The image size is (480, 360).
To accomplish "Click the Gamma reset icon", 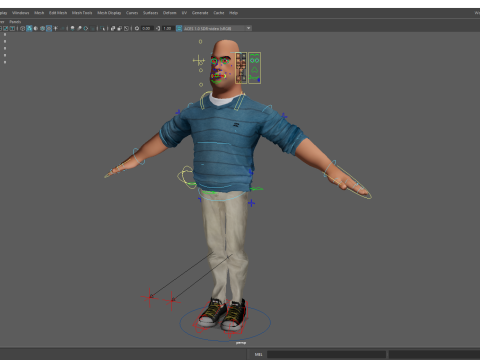I will tap(158, 28).
